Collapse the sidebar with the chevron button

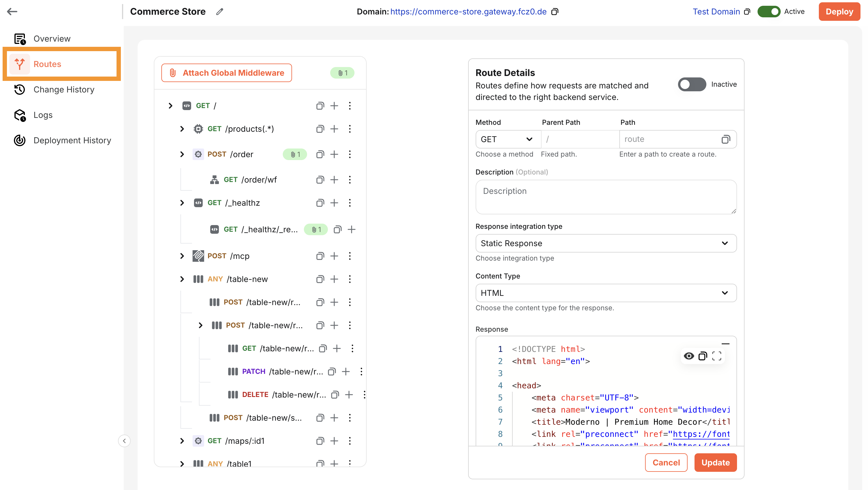124,441
